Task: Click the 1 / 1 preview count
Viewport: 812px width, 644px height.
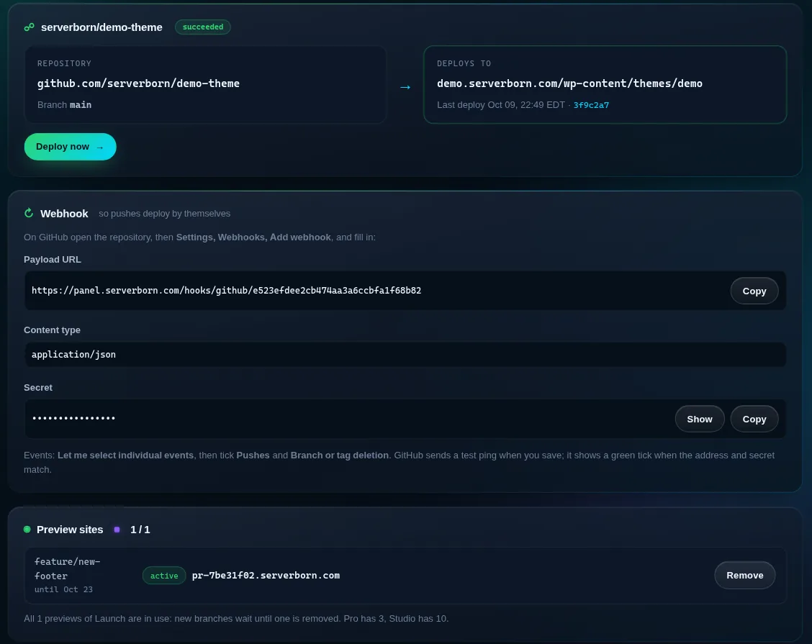Action: point(140,530)
